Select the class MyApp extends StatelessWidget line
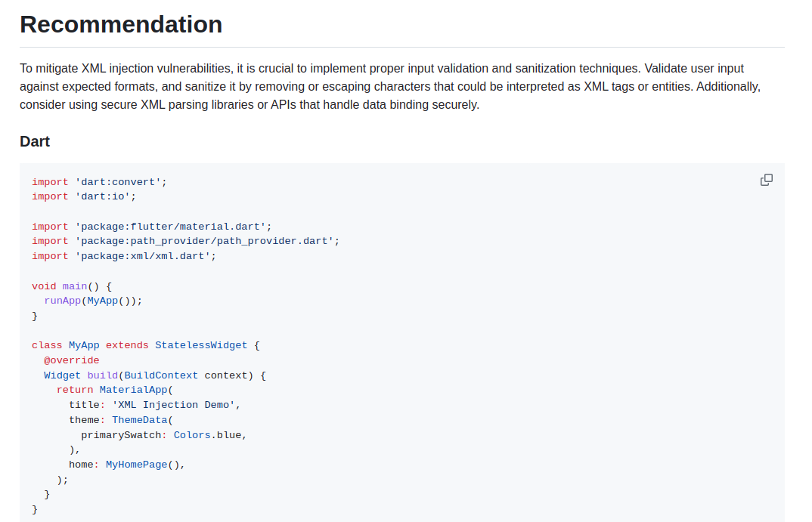812x522 pixels. [x=145, y=345]
